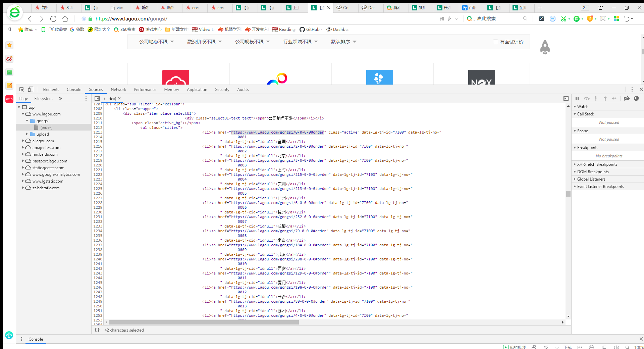Collapse the bookmarks bar arrow
Viewport: 644px width, 349px height.
coord(9,30)
